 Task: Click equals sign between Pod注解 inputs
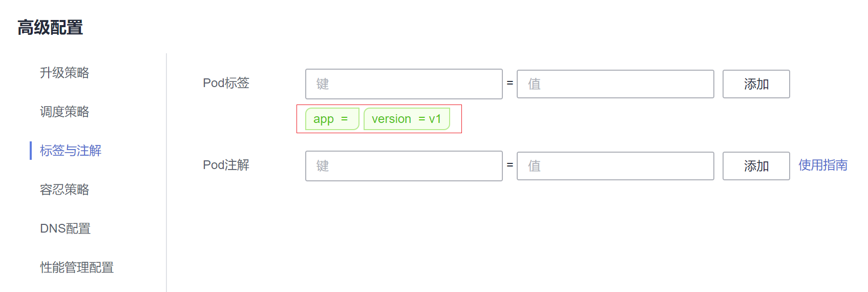point(510,165)
